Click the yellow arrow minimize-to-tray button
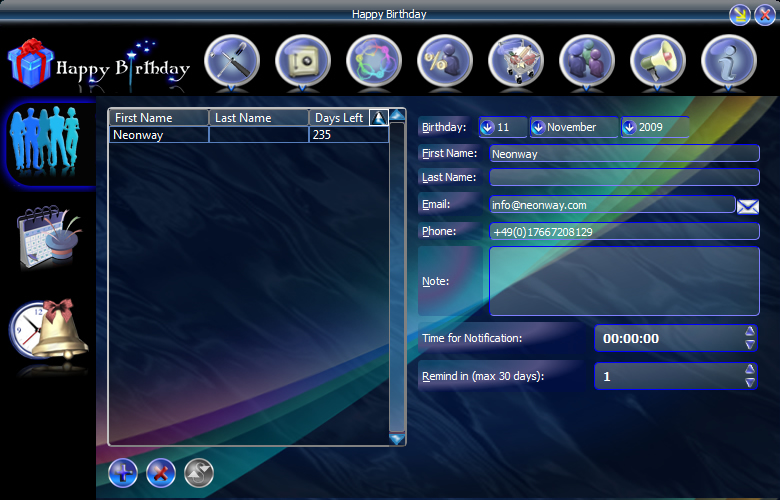This screenshot has height=500, width=780. coord(740,14)
